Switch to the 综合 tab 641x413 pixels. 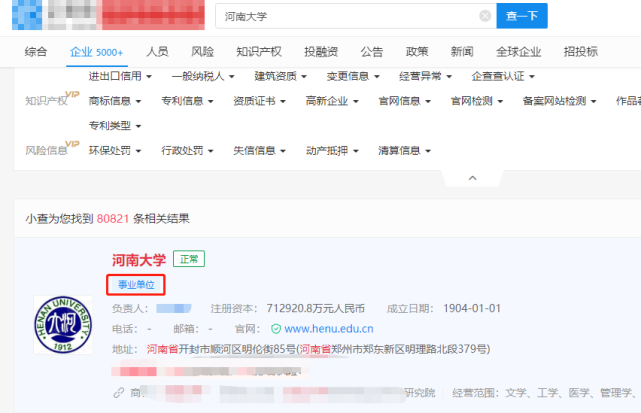point(36,52)
